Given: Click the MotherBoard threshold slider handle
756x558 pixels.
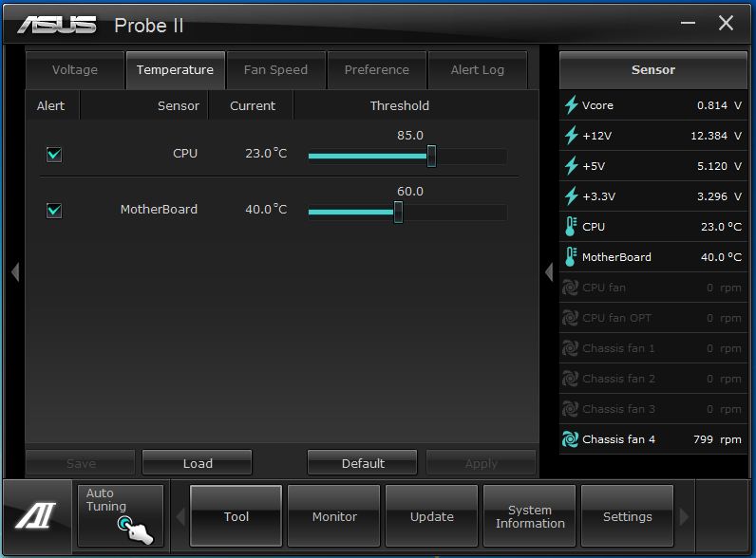Looking at the screenshot, I should (398, 212).
